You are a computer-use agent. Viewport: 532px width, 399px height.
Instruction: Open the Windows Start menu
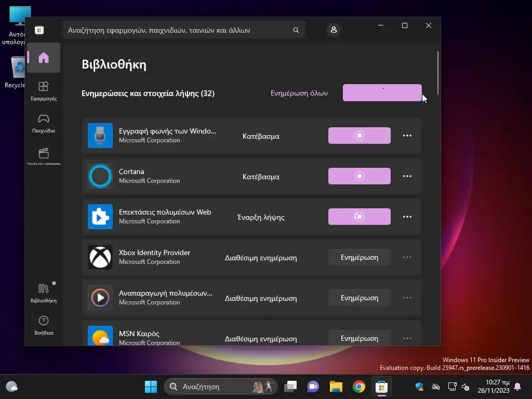[151, 387]
